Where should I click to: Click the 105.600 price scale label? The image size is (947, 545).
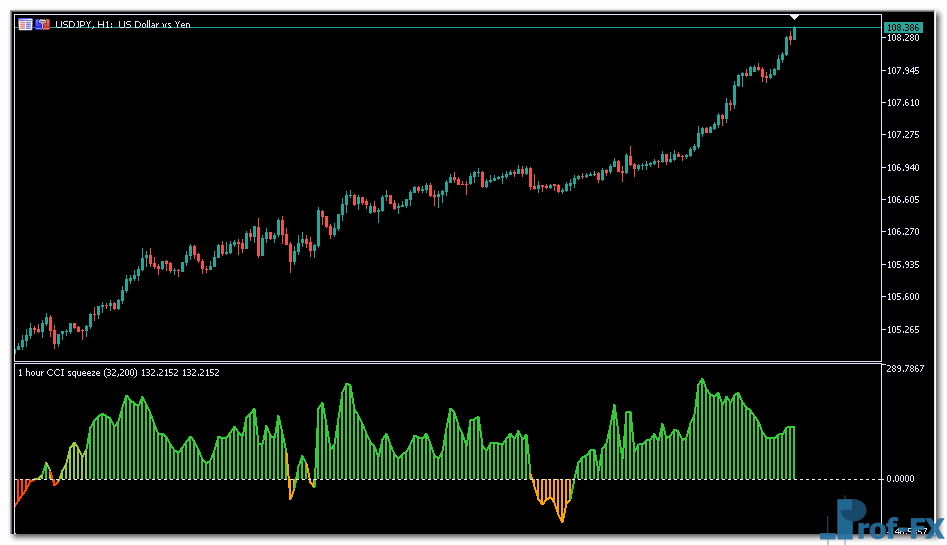click(903, 297)
